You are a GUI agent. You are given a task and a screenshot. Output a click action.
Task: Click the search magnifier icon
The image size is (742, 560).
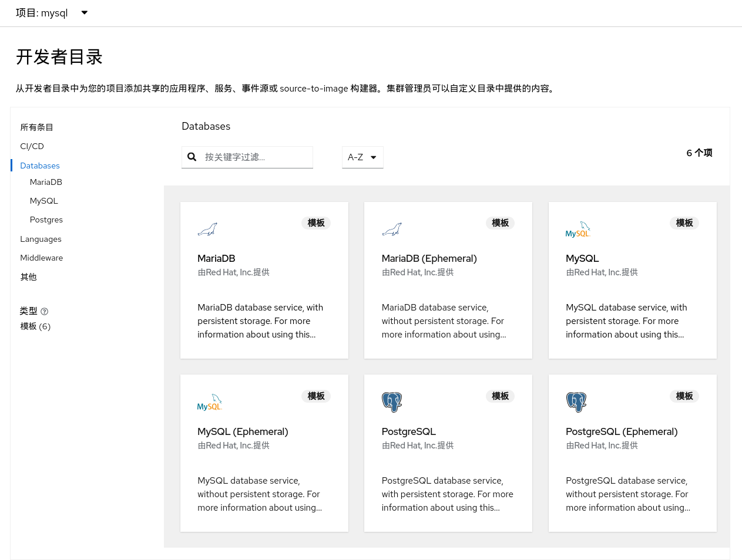click(x=192, y=157)
